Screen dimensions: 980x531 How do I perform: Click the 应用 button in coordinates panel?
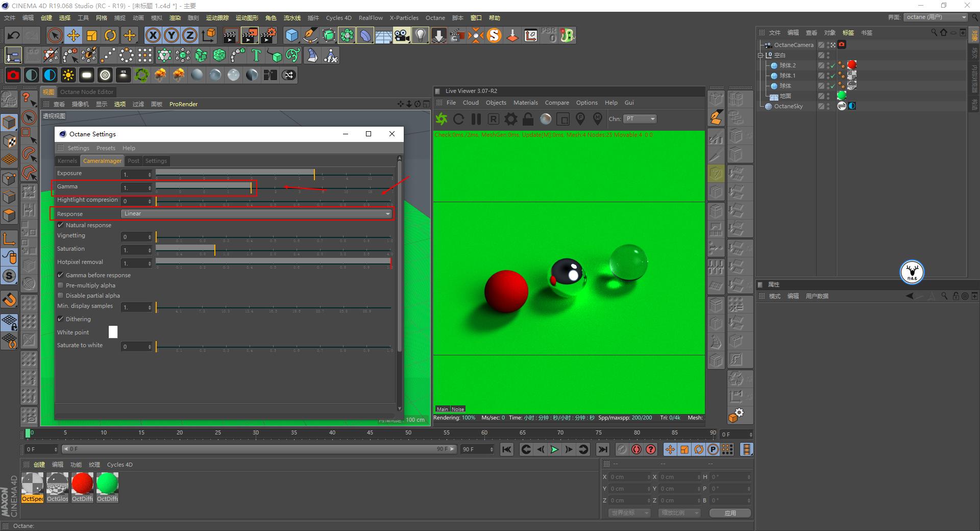(x=730, y=513)
